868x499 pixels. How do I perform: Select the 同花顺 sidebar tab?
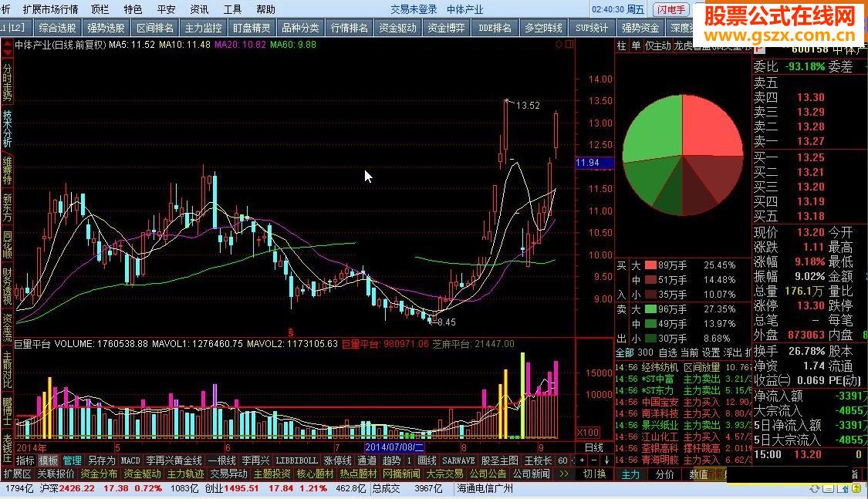[x=7, y=244]
